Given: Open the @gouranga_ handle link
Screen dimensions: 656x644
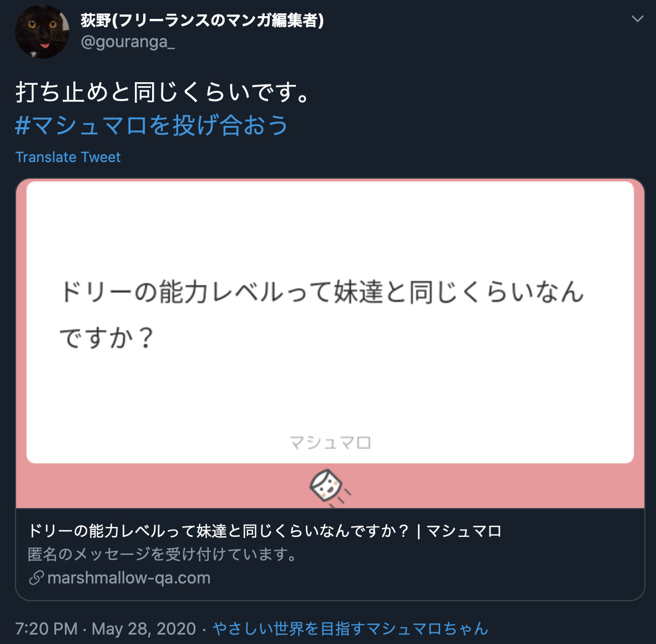Looking at the screenshot, I should [x=128, y=42].
